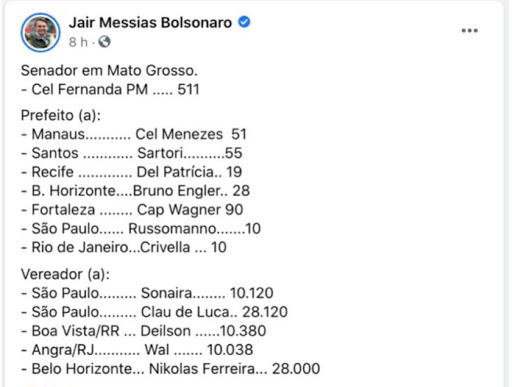Select the 'Cel Fernanda PM ..... 511' line
Image resolution: width=512 pixels, height=387 pixels.
pos(110,90)
